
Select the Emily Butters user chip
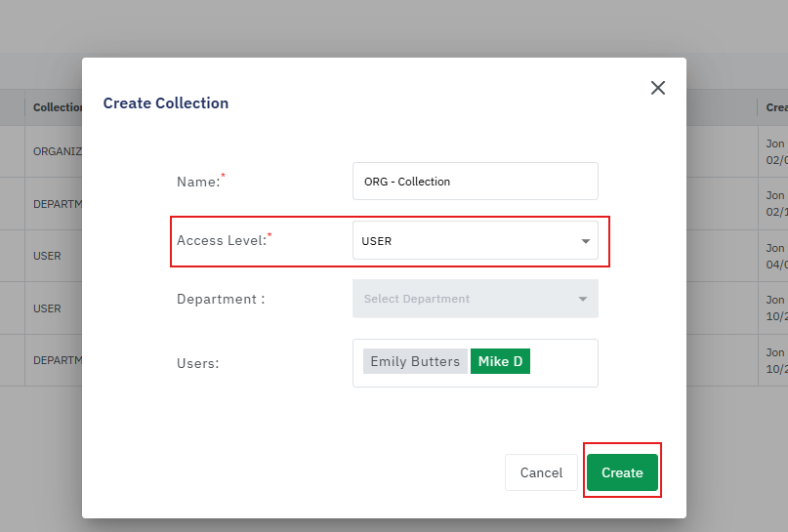(415, 361)
